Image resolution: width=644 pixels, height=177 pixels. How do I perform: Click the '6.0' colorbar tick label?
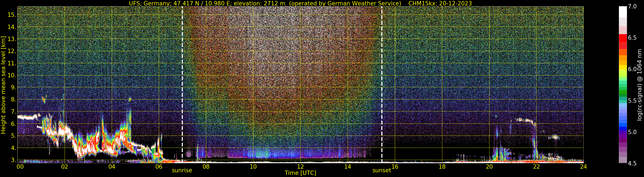coord(632,69)
